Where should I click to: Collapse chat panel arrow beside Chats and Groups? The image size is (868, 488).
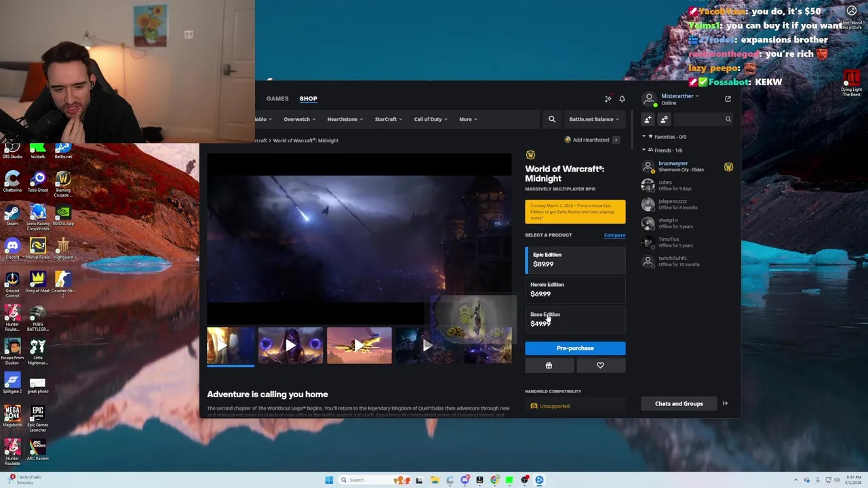tap(725, 404)
